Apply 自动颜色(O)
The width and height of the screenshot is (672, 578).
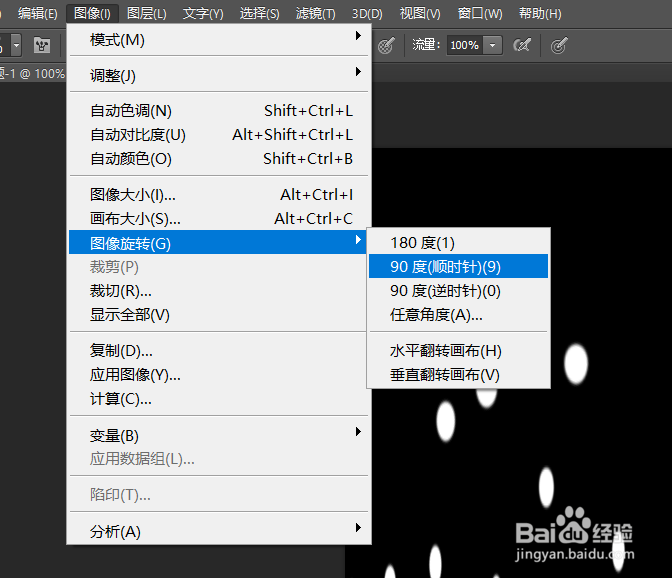pos(219,159)
